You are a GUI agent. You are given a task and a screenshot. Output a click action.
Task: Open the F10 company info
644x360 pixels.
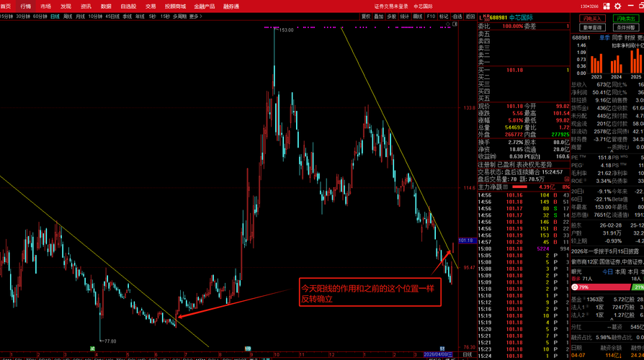pos(431,17)
